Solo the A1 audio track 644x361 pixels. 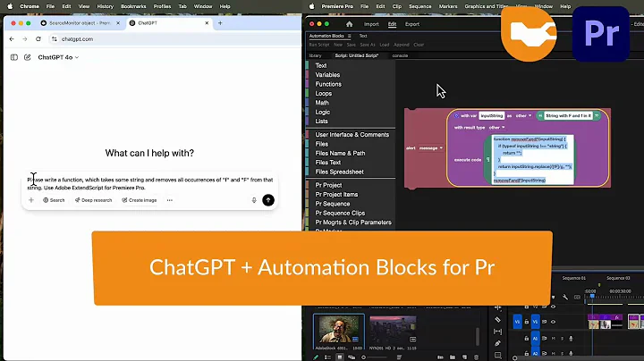pos(563,339)
